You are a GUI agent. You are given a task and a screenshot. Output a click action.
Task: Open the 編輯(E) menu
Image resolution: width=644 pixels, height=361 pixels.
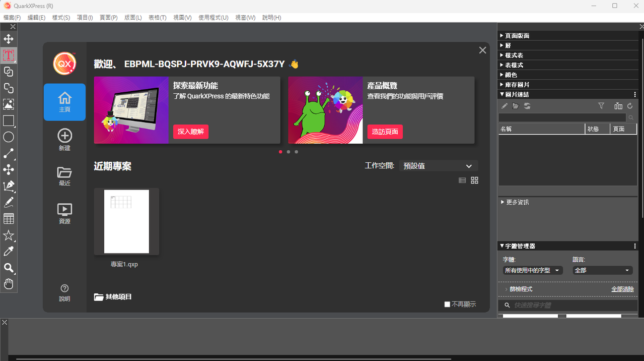36,18
